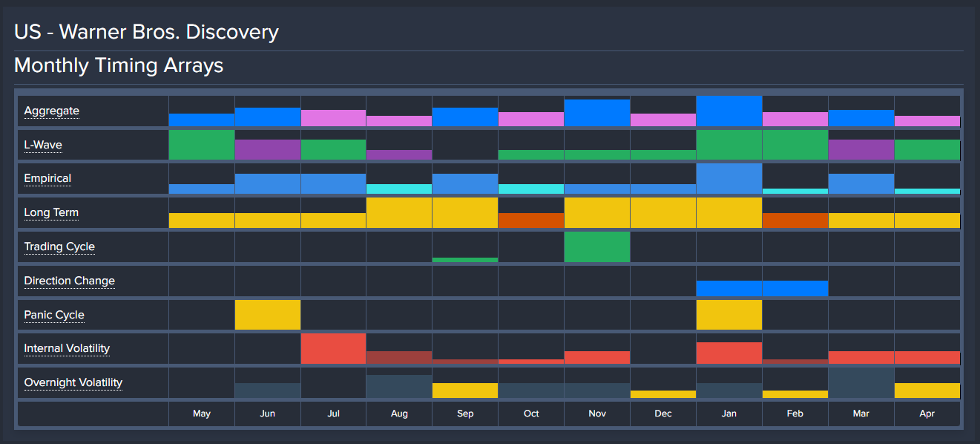Viewport: 980px width, 444px height.
Task: Select the blue Aggregate bar for January
Action: (x=729, y=111)
